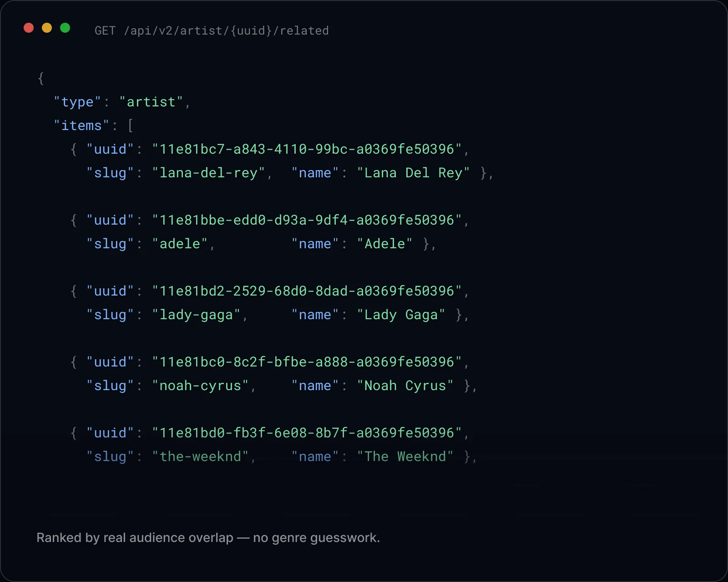
Task: Click the "items" array key
Action: tap(81, 125)
